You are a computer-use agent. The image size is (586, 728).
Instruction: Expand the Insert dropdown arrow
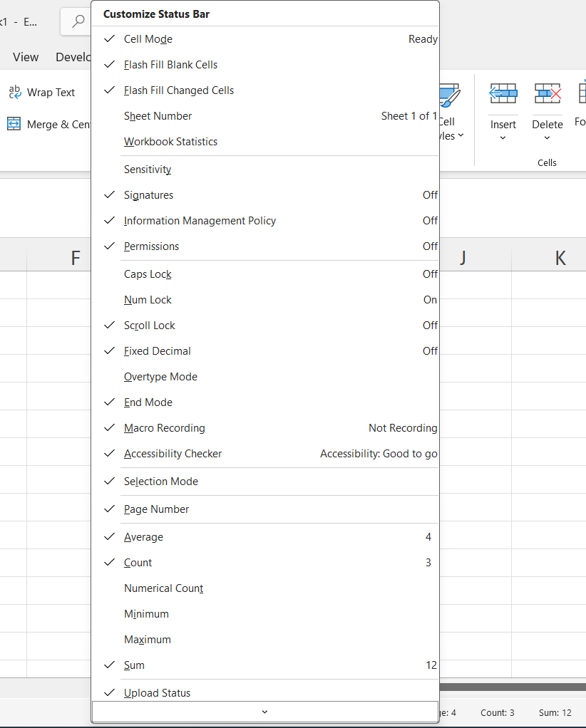[503, 138]
